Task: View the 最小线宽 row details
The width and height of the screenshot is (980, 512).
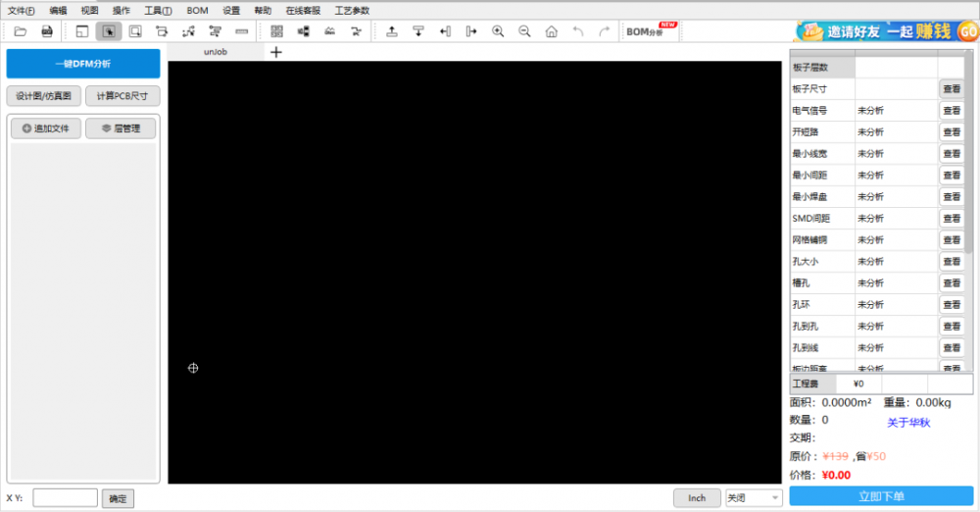Action: (x=952, y=154)
